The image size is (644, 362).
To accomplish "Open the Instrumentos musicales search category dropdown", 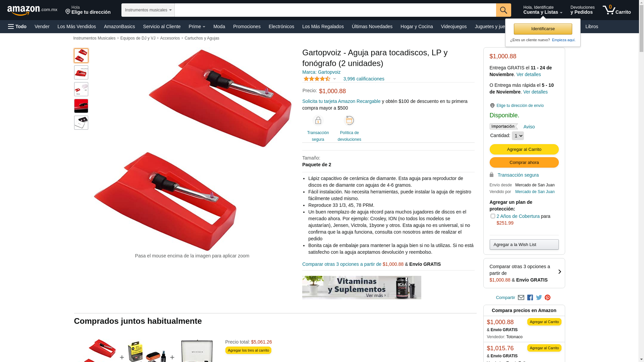I will 148,10.
